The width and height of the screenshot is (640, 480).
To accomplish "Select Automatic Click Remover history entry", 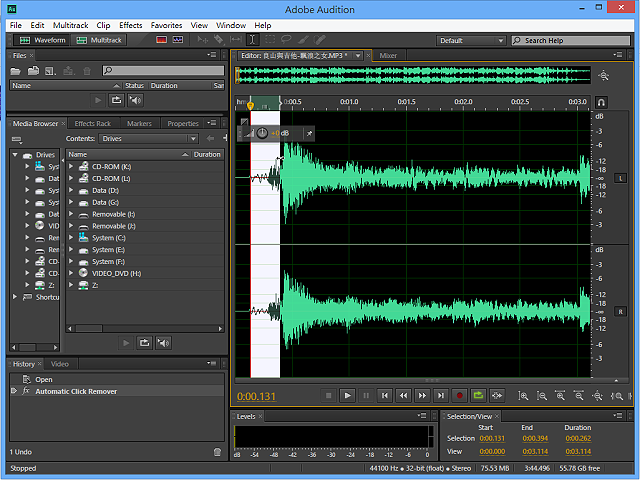I will (117, 391).
